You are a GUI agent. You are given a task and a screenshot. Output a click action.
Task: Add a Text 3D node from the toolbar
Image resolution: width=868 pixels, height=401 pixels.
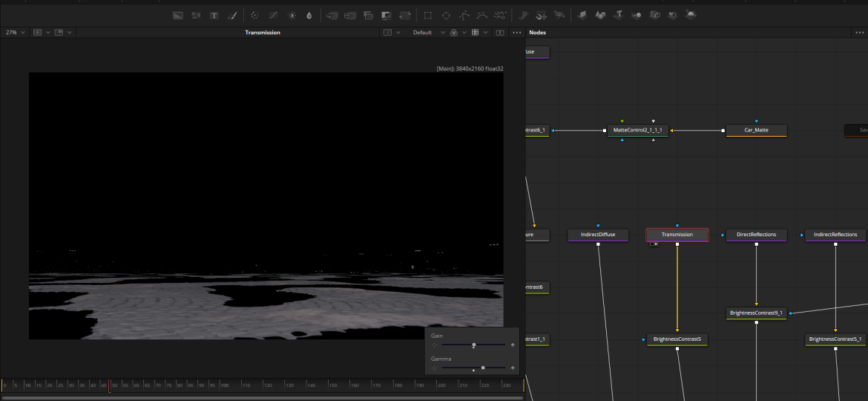point(617,16)
